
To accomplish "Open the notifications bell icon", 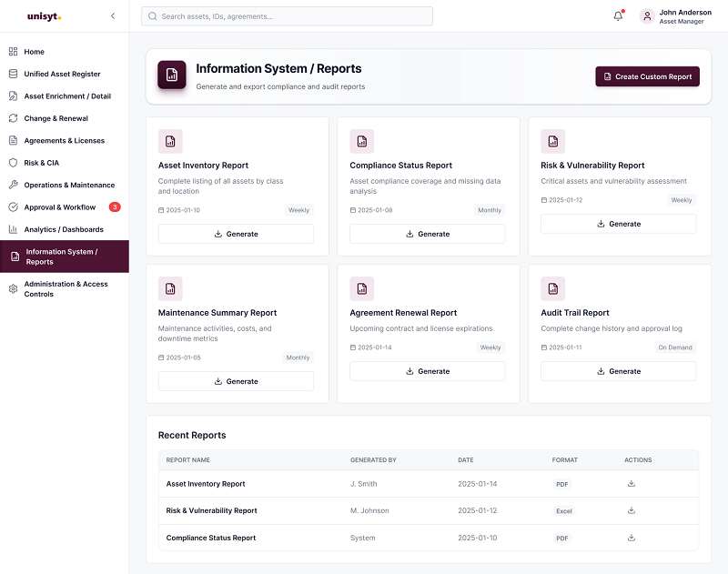I will click(618, 16).
